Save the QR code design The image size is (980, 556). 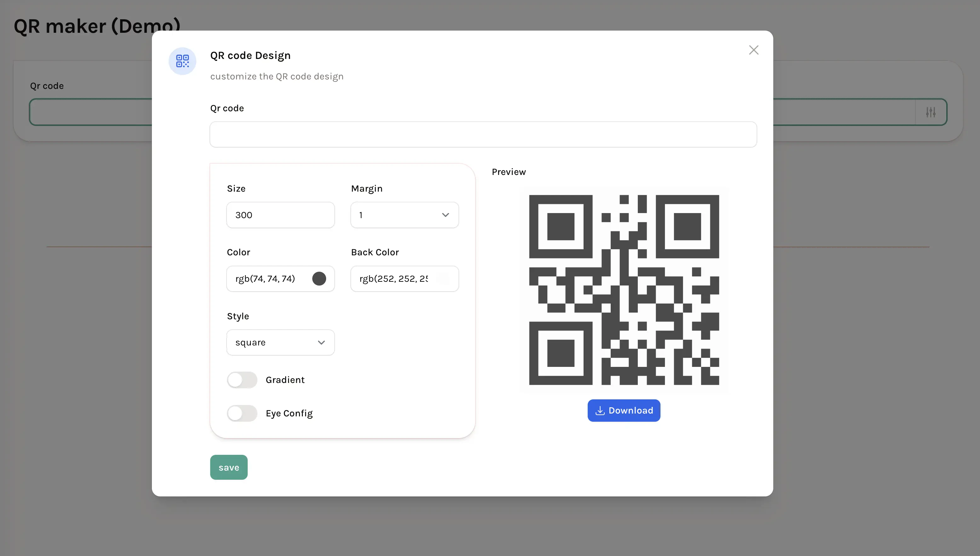pyautogui.click(x=229, y=467)
